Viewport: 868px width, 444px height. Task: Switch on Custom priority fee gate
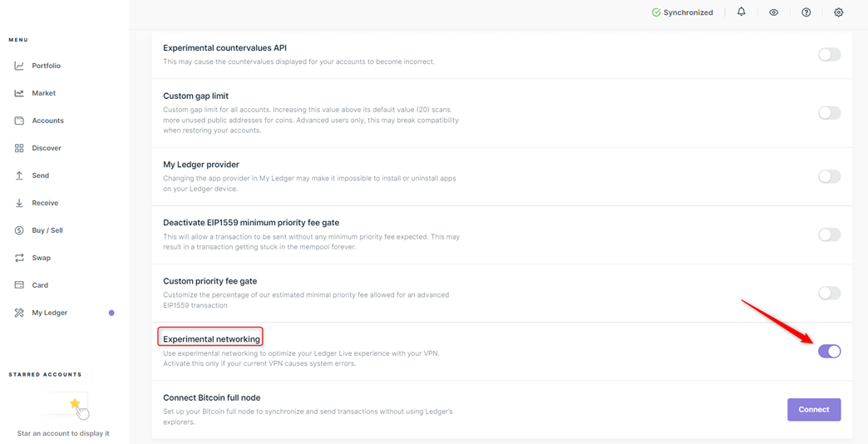point(829,294)
